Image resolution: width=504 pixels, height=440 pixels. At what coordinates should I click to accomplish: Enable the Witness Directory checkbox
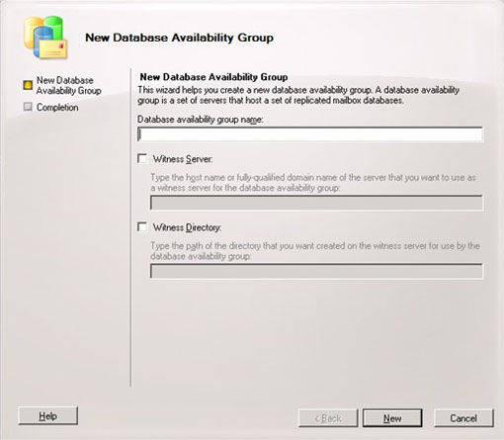pos(142,226)
